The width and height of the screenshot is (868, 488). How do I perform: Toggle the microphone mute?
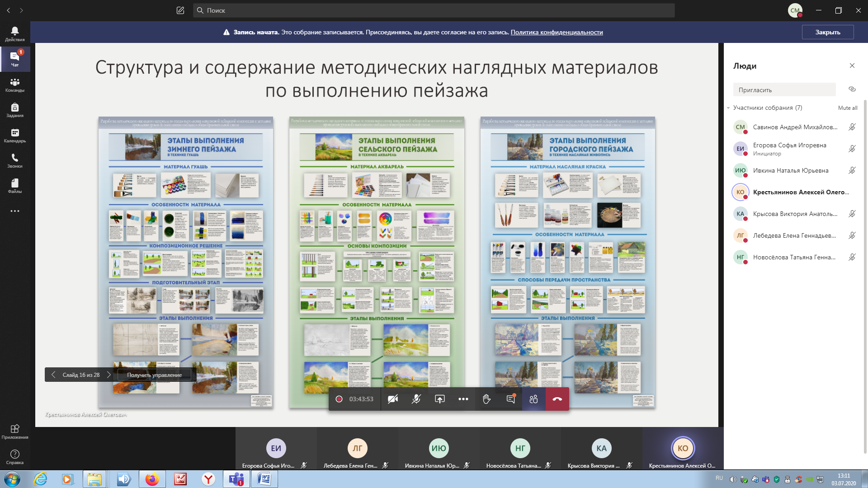(x=416, y=399)
